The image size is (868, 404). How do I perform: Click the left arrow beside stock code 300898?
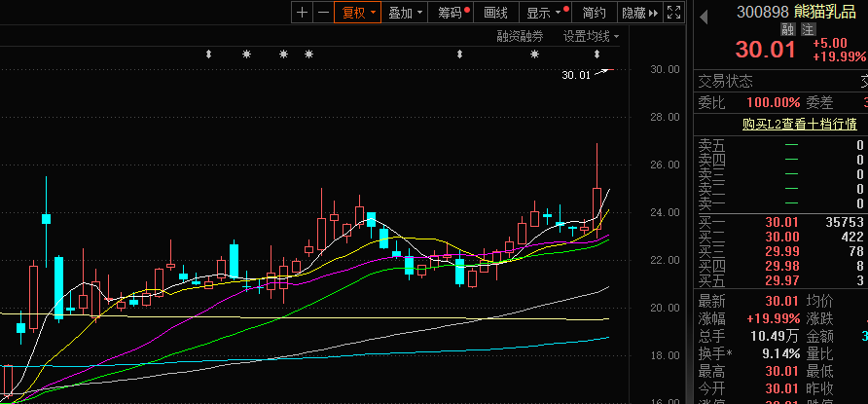click(x=703, y=13)
